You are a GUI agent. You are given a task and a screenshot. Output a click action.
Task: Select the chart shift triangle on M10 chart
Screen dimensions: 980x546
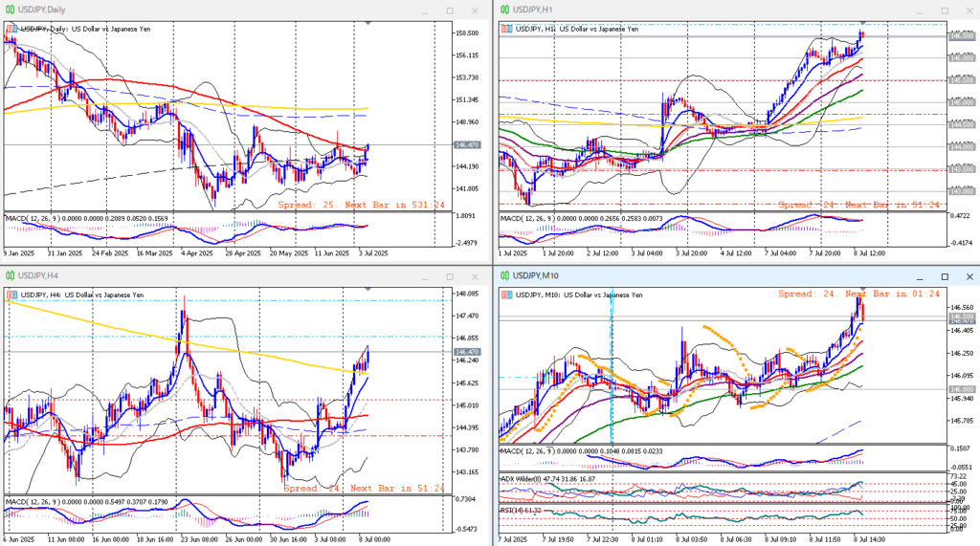[863, 289]
